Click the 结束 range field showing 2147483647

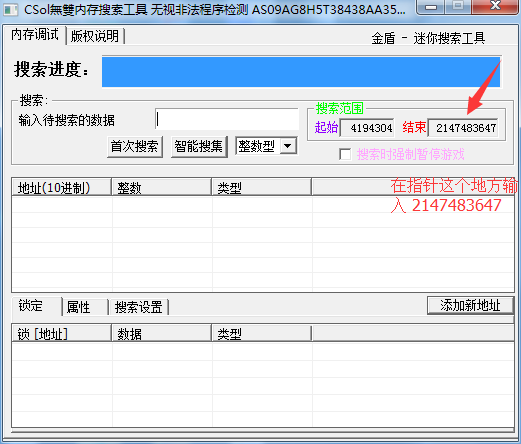[x=463, y=128]
